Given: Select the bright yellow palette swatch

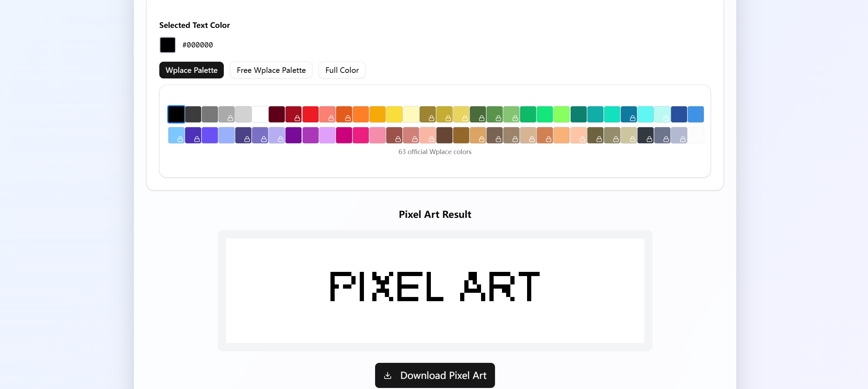Looking at the screenshot, I should [394, 114].
